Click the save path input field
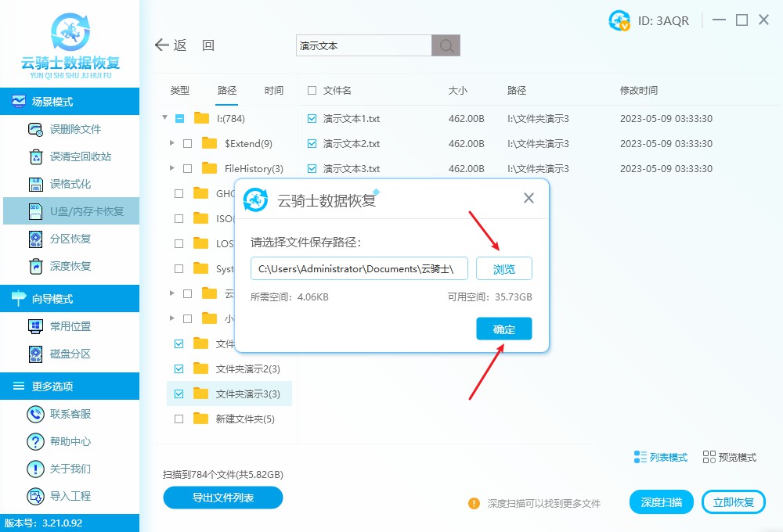Image resolution: width=783 pixels, height=532 pixels. pyautogui.click(x=359, y=268)
